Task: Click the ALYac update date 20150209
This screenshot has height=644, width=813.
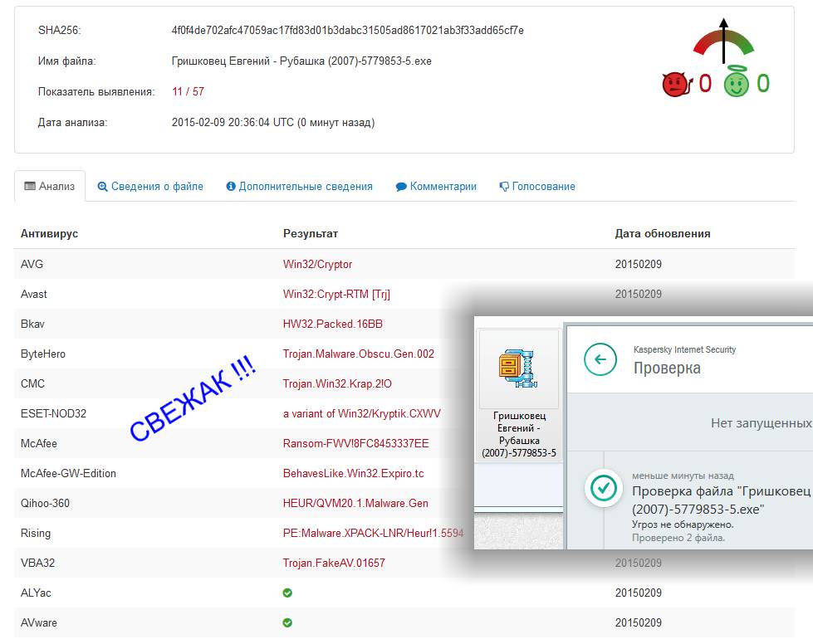Action: pos(639,593)
